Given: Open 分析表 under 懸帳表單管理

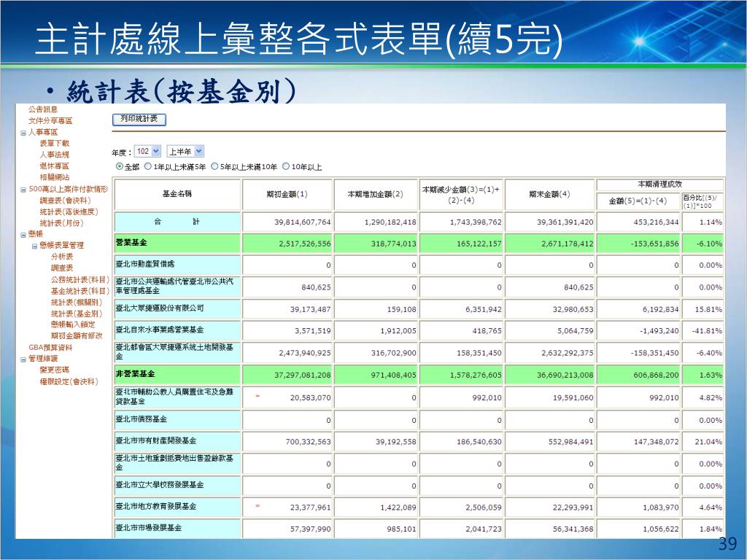Looking at the screenshot, I should [x=62, y=257].
